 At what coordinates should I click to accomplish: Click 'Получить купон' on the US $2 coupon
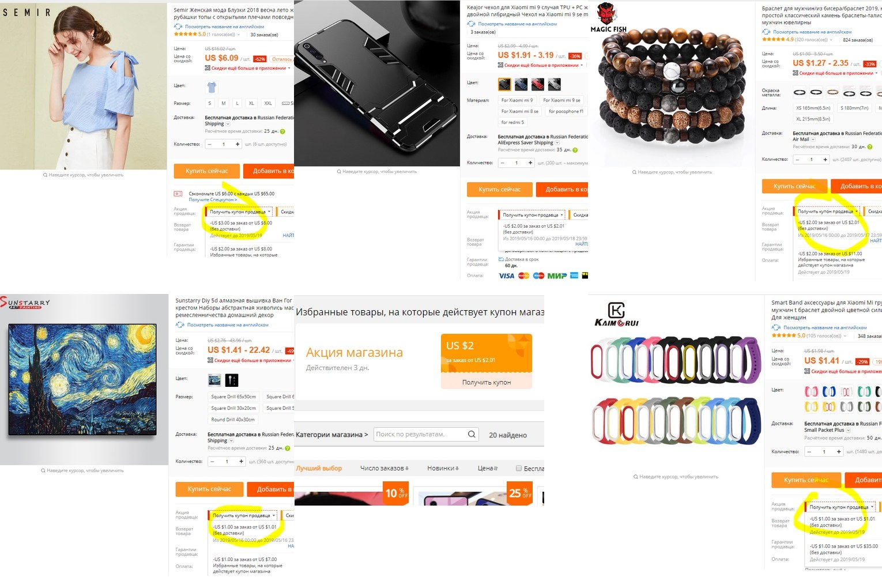click(487, 382)
